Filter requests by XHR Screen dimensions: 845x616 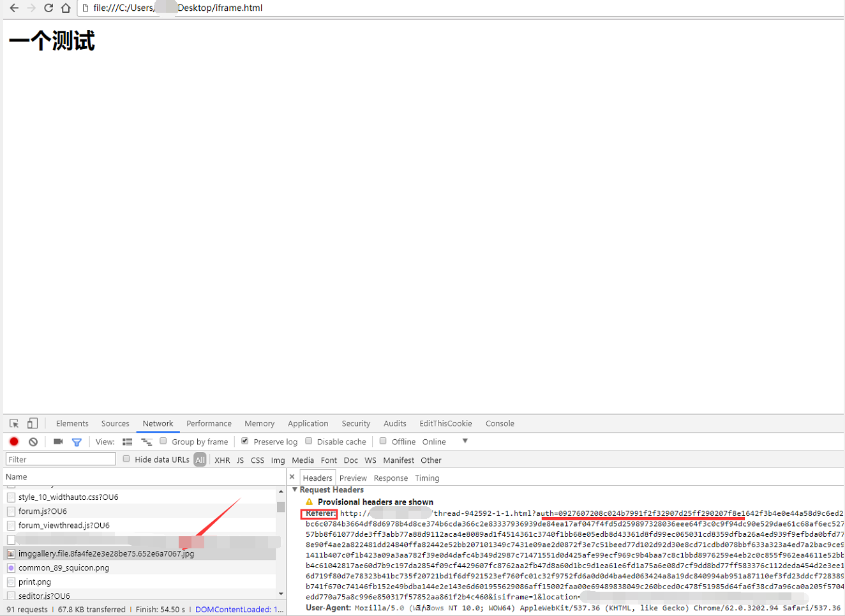point(222,460)
